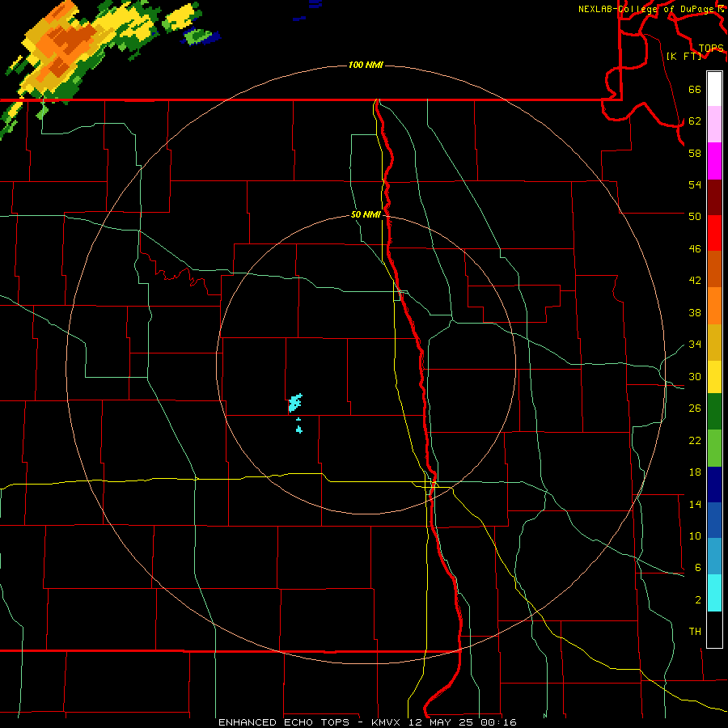Click the dark red 54 kft swatch

tap(714, 197)
